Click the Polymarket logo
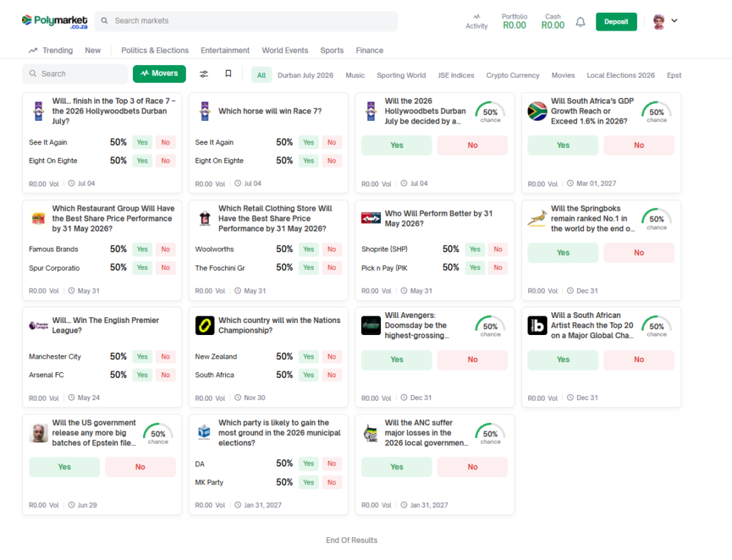 54,21
